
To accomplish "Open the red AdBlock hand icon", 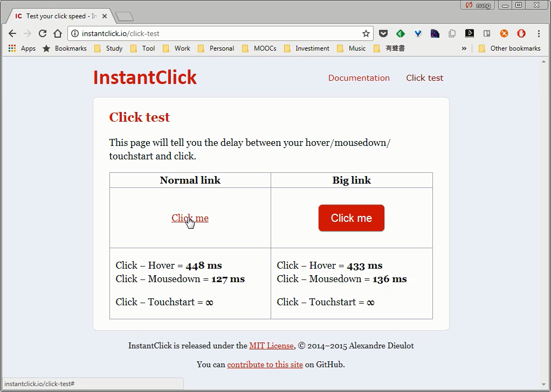I will (521, 34).
